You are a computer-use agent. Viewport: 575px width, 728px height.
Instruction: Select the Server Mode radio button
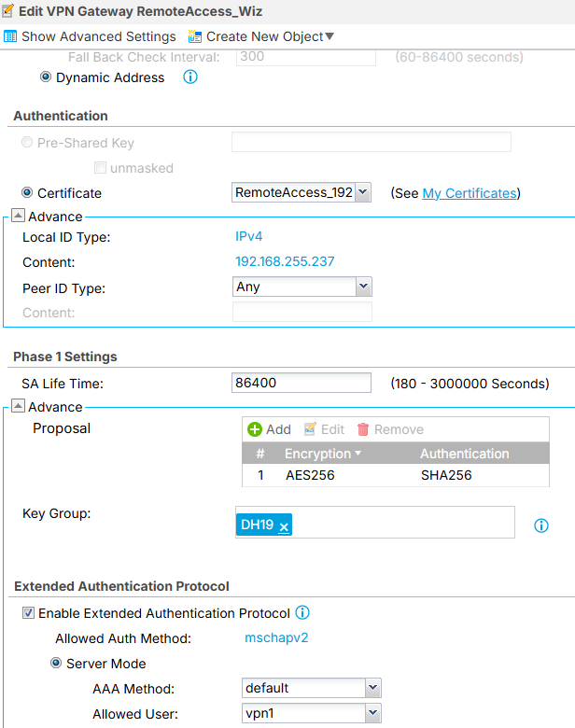tap(55, 664)
